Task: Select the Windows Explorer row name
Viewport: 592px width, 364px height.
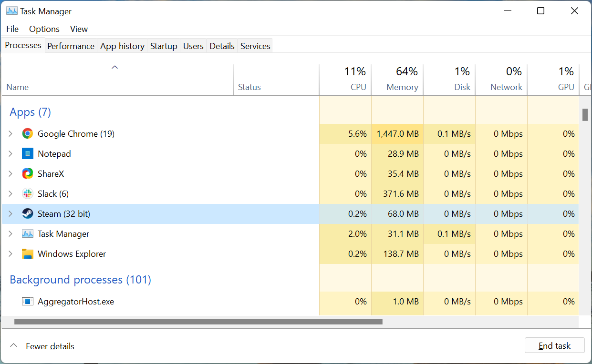Action: tap(72, 254)
